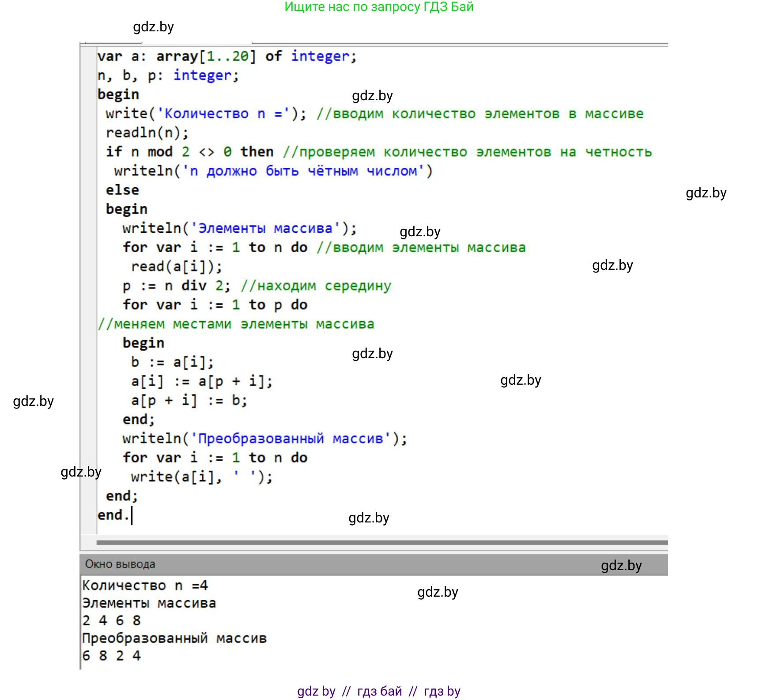Click the "n, b, p: integer;" declaration line

click(168, 76)
